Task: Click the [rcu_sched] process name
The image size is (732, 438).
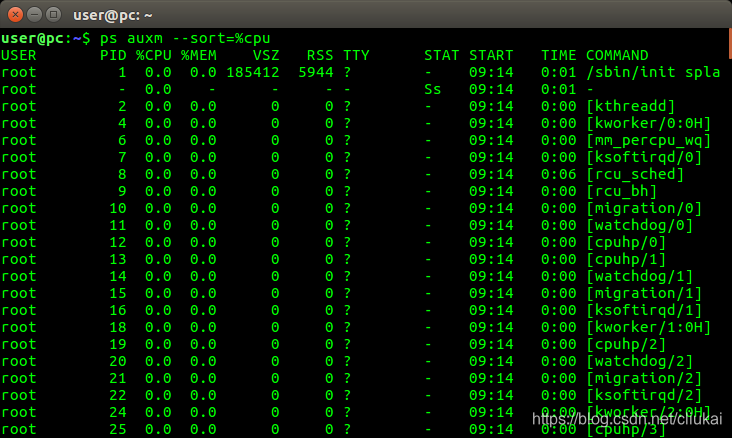Action: click(x=635, y=174)
